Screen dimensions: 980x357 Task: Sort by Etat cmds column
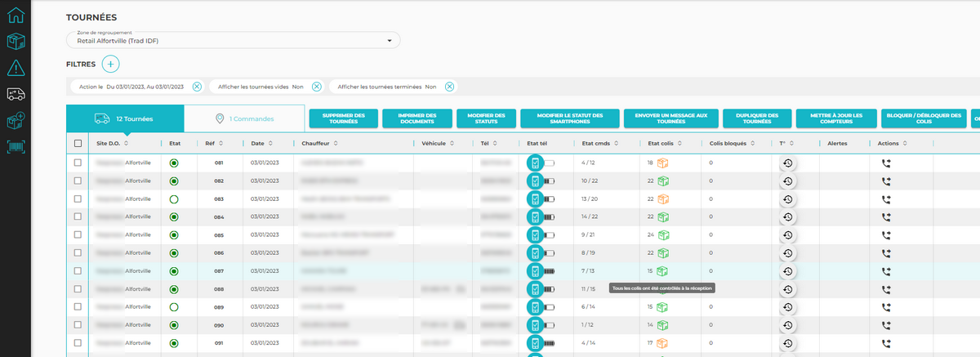coord(600,143)
